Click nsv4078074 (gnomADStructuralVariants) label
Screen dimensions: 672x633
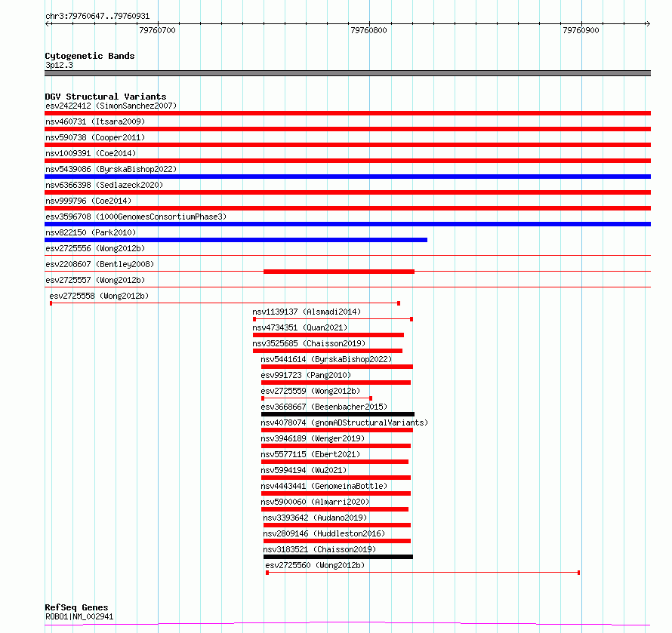click(344, 423)
